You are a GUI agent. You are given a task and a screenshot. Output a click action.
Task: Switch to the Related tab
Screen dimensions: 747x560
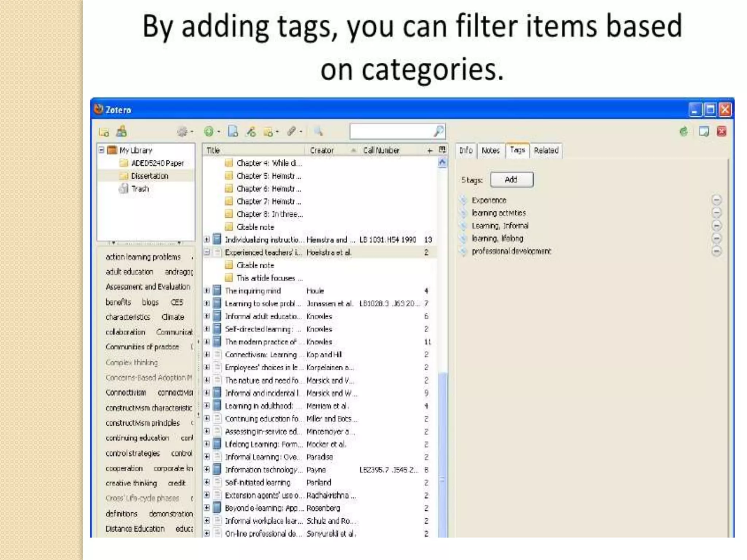coord(546,151)
